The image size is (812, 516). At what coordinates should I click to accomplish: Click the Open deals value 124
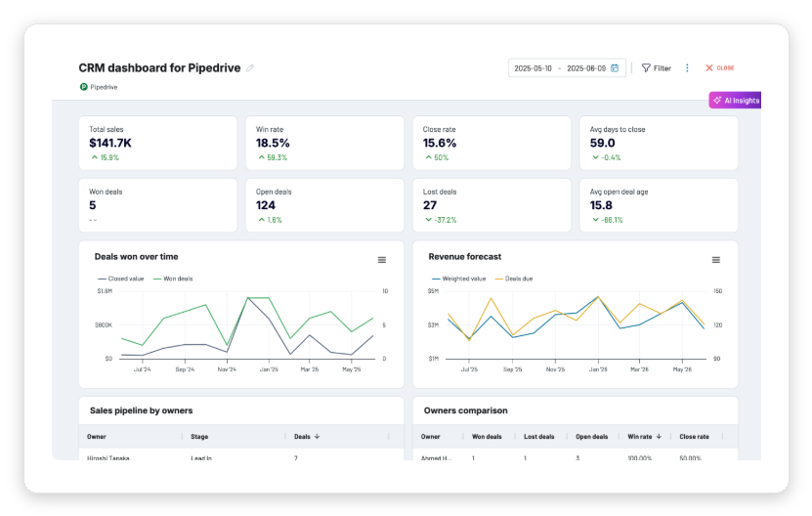266,205
